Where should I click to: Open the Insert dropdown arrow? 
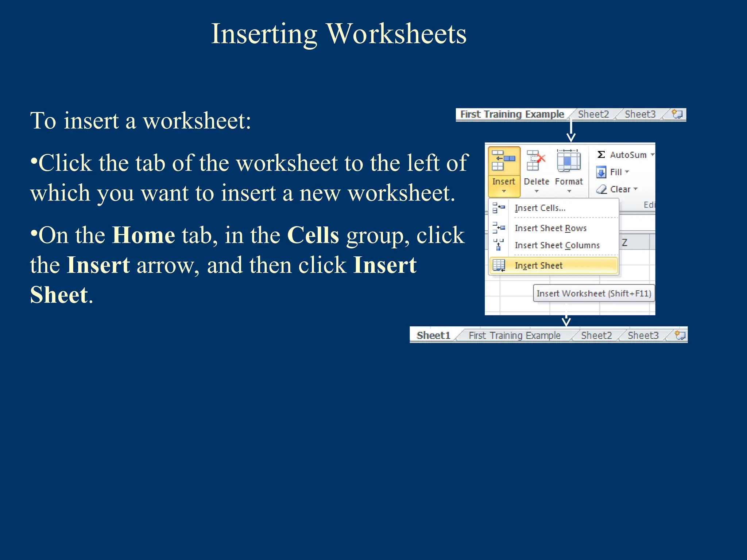coord(504,191)
